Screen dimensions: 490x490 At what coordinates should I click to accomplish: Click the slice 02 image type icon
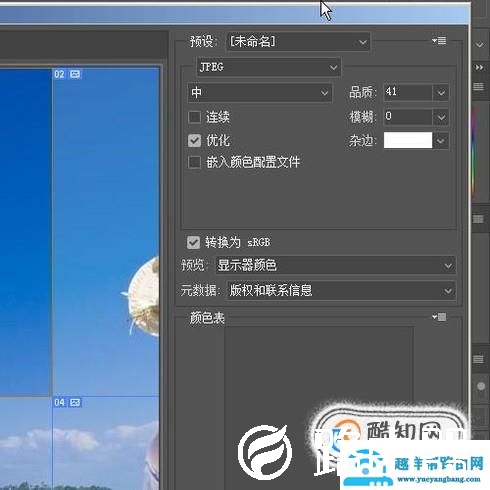pyautogui.click(x=75, y=74)
